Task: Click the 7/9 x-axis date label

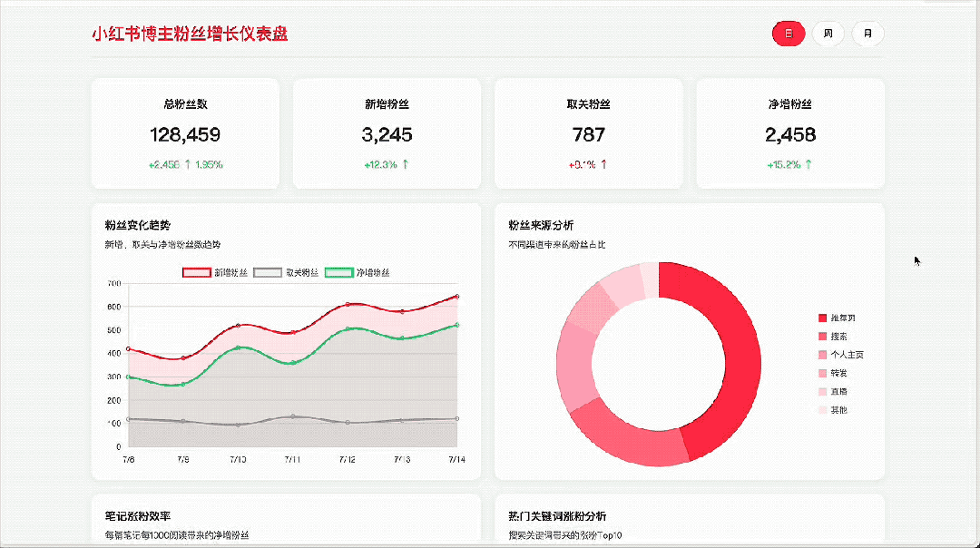Action: [183, 459]
